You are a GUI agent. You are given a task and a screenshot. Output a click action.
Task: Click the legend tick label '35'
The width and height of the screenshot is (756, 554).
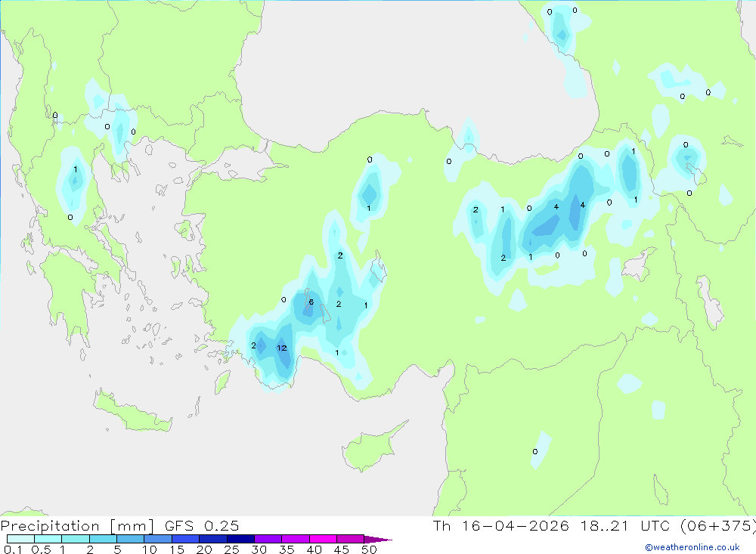[x=287, y=549]
